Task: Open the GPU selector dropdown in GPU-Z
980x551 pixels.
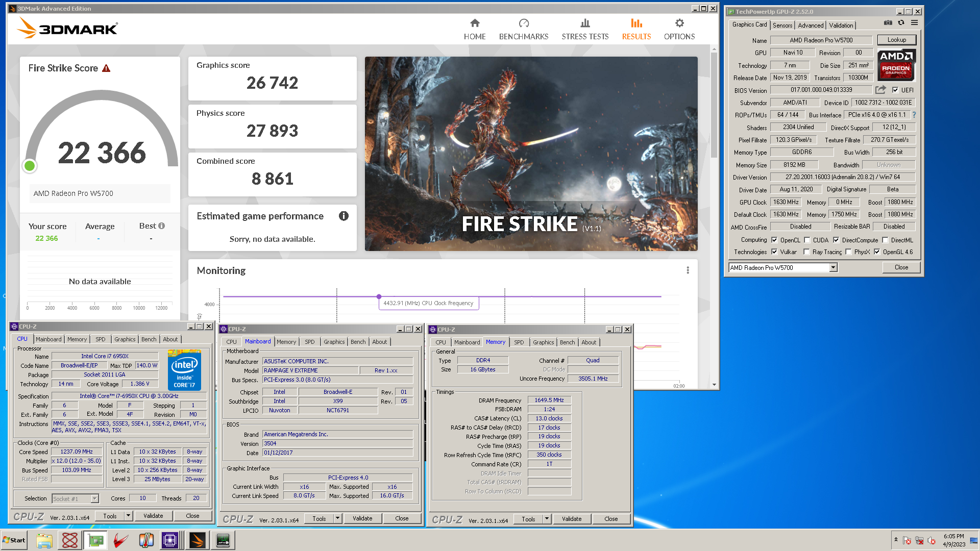Action: [x=834, y=267]
